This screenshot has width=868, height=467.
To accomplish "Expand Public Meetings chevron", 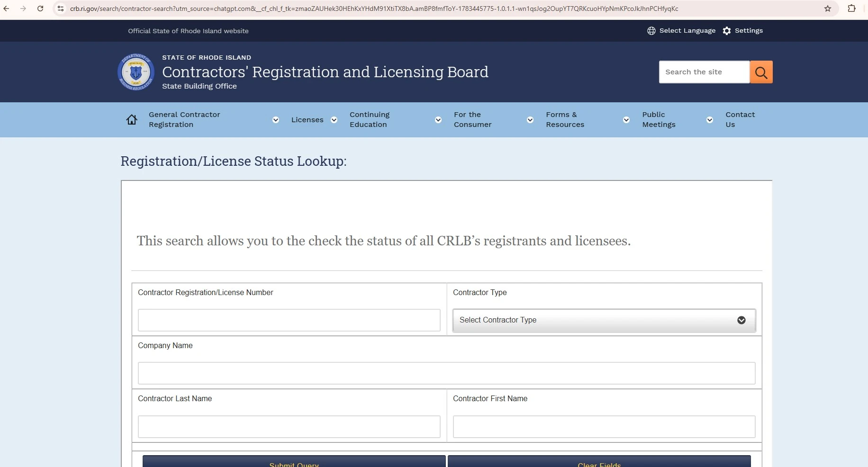I will pyautogui.click(x=710, y=120).
